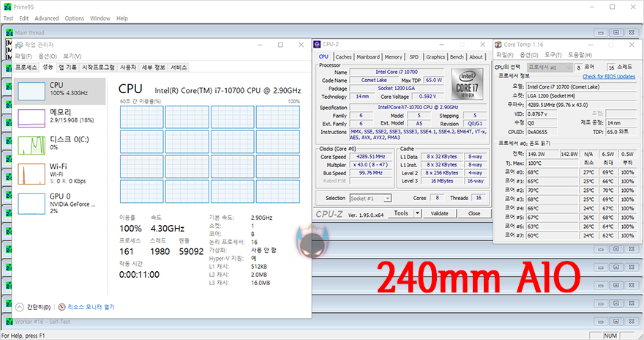Click the Task Manager title bar icon
Viewport: 644px width, 340px height.
point(19,45)
